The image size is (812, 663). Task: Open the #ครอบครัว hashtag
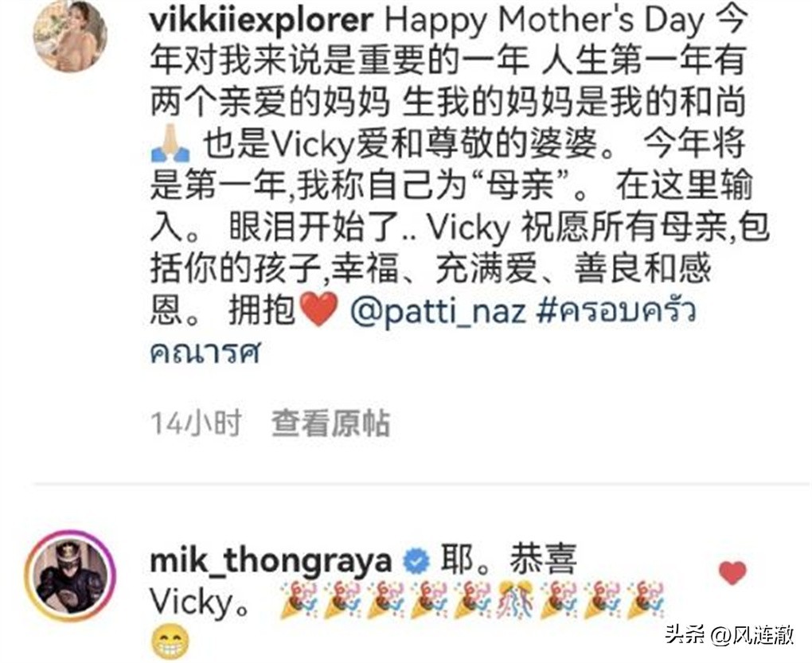point(616,310)
